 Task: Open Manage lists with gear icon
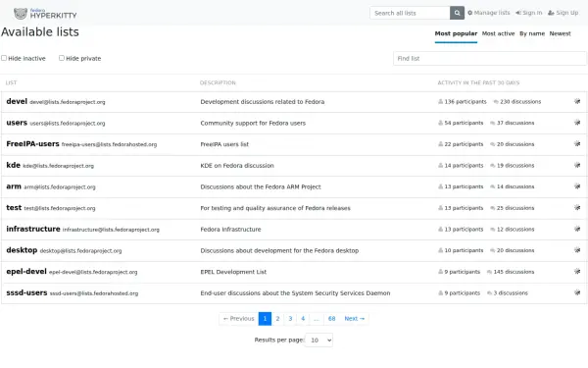(489, 13)
